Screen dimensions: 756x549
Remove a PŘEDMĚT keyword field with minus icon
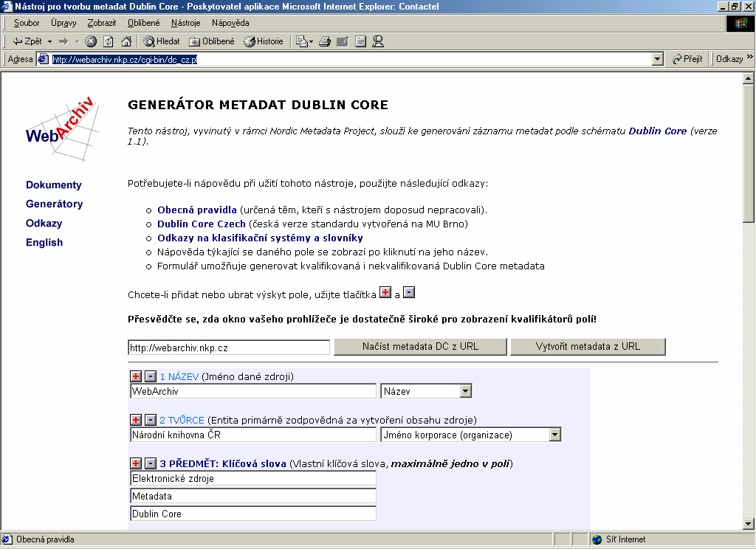[151, 463]
